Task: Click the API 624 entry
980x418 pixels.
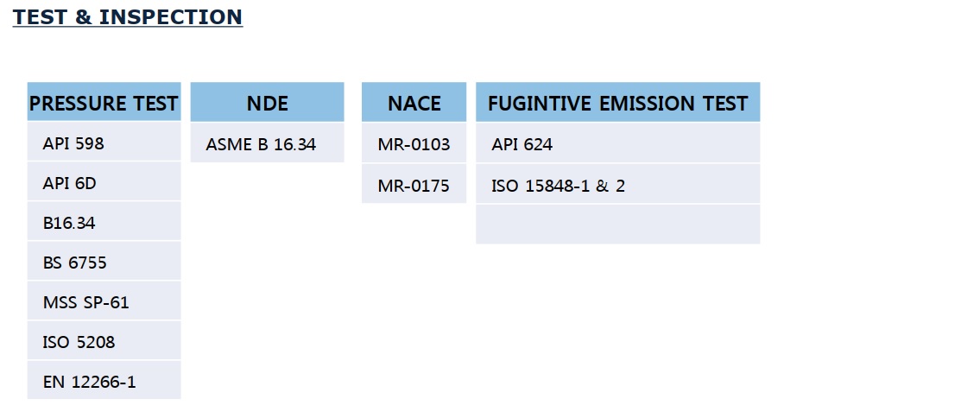Action: tap(522, 144)
